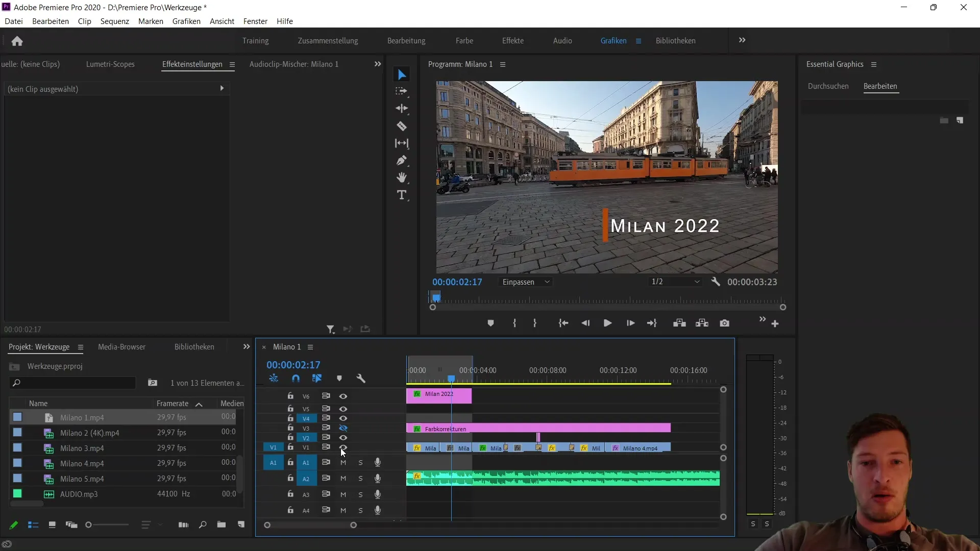Enable voice-over record on A3
The width and height of the screenshot is (980, 551).
point(378,494)
